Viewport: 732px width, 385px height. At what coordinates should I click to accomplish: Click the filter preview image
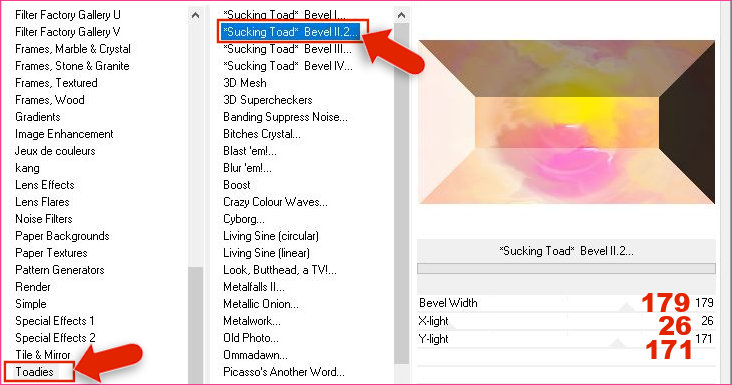coord(567,122)
